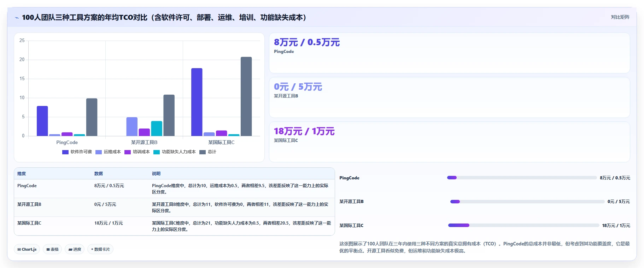Click the y-axis value 10
The image size is (644, 268).
(22, 98)
